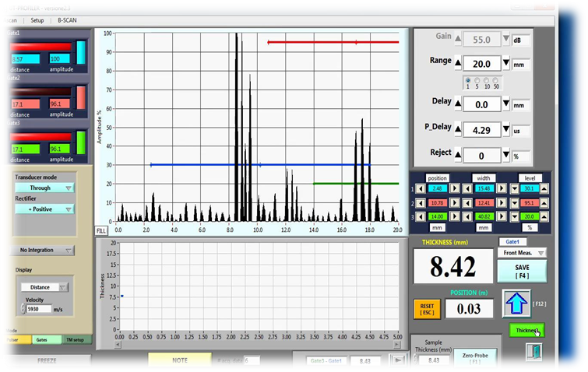The height and width of the screenshot is (372, 588).
Task: Expand the Rectifier dropdown showing + Positive
Action: point(44,209)
